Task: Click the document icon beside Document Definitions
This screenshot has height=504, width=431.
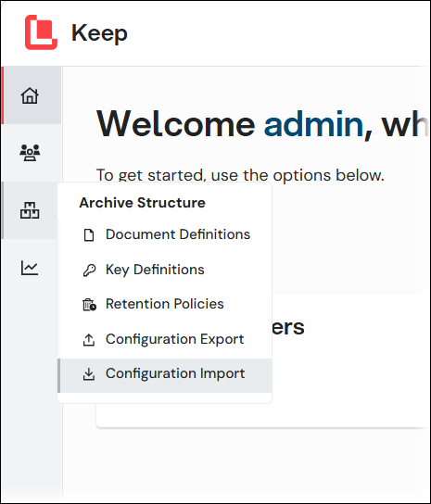Action: (89, 235)
